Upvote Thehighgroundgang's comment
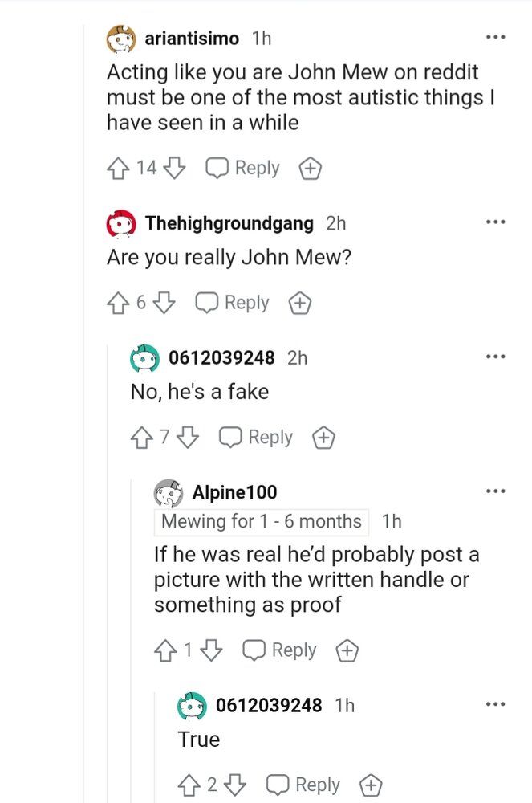The width and height of the screenshot is (532, 803). point(118,303)
